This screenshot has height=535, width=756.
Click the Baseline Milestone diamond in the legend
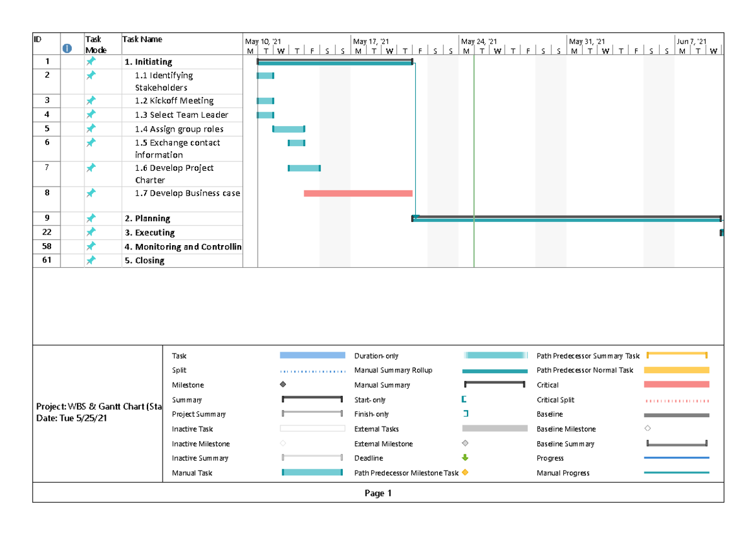[x=646, y=429]
